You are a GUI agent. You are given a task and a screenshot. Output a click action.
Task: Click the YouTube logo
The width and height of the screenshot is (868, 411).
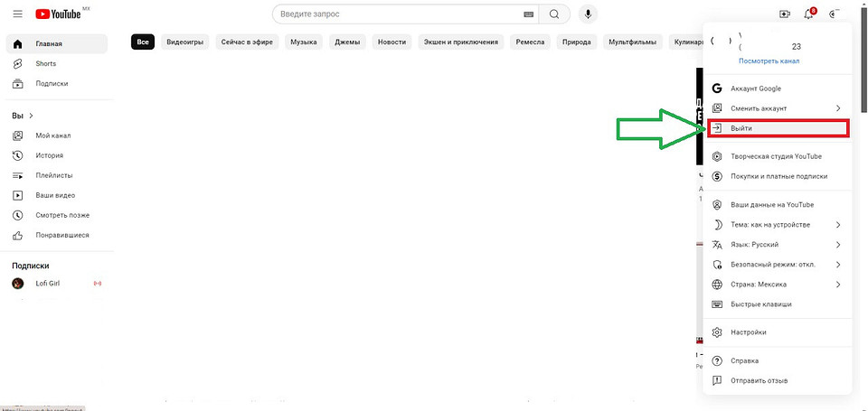(x=61, y=14)
